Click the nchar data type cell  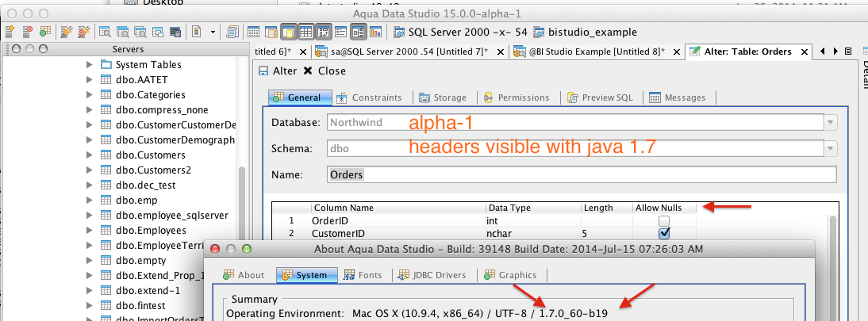(534, 234)
